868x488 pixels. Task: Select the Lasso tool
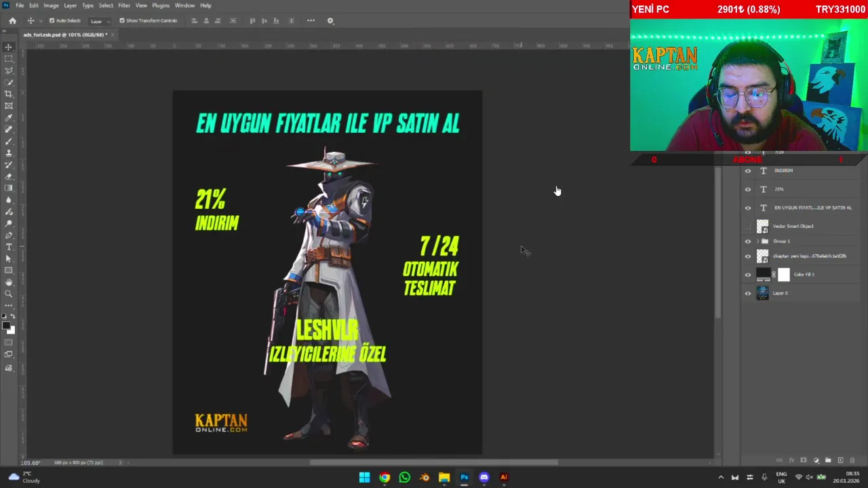point(9,70)
